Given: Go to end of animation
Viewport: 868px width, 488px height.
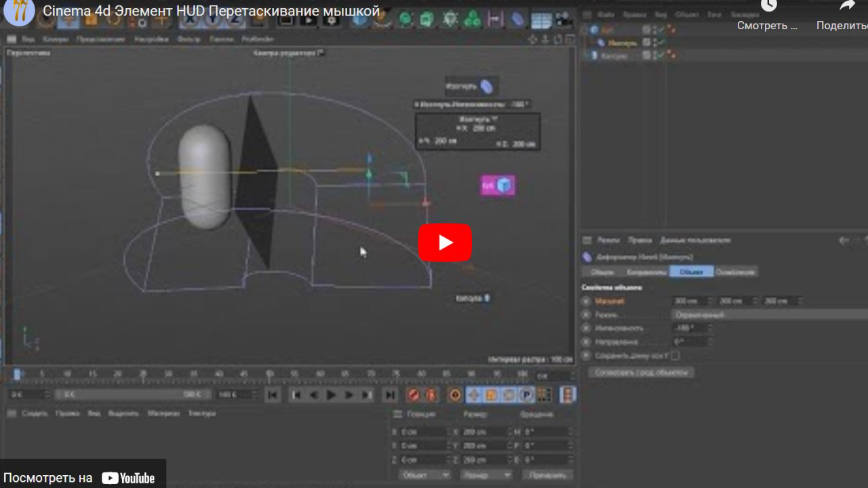Looking at the screenshot, I should [x=390, y=394].
